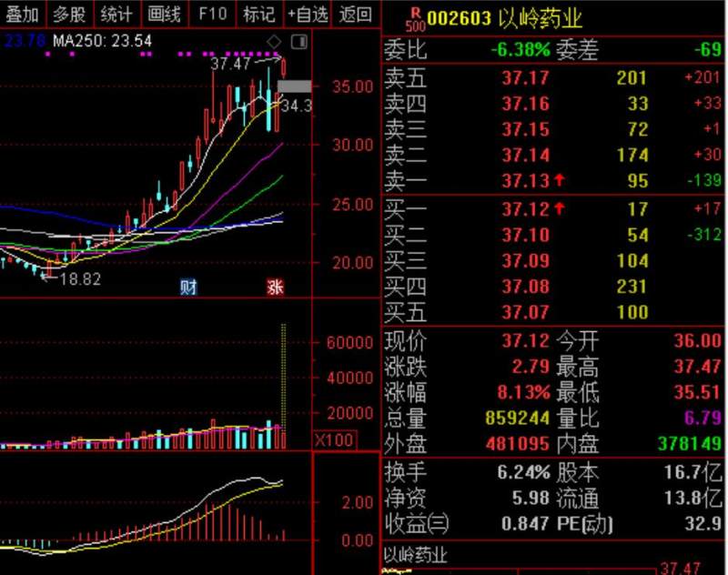Click the 现价 value 37.12

tap(526, 341)
